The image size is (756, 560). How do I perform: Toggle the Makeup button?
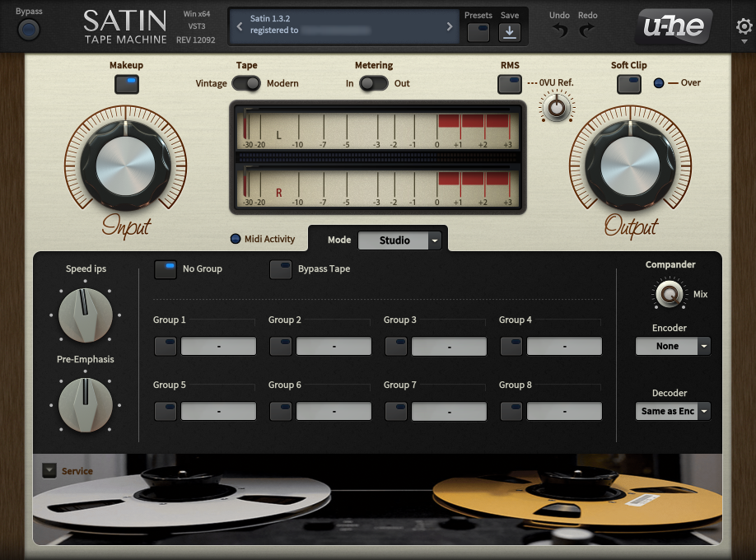[127, 84]
